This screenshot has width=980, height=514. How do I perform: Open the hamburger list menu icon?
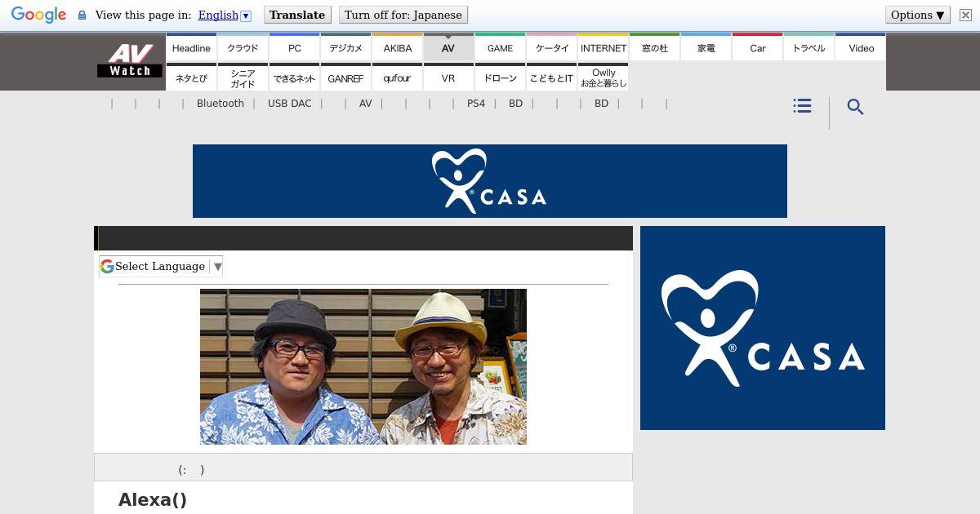tap(802, 106)
